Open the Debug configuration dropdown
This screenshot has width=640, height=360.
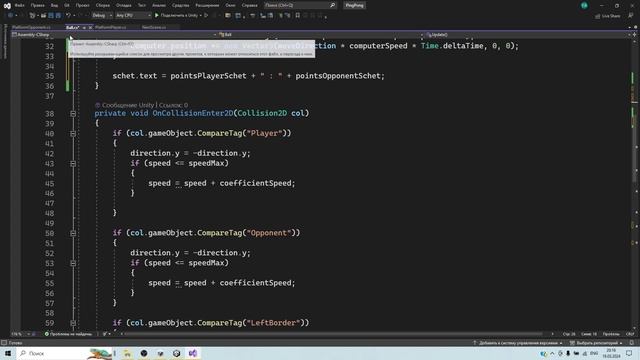point(102,16)
